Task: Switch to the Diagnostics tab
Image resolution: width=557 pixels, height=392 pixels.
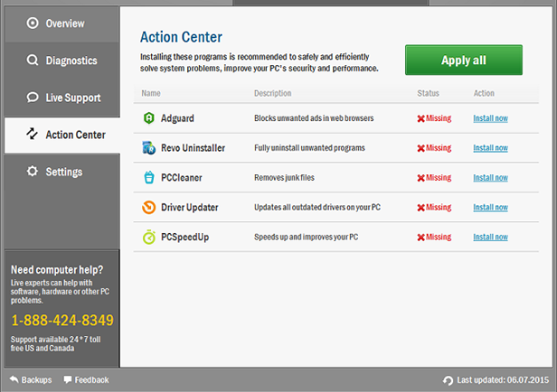Action: pos(62,61)
